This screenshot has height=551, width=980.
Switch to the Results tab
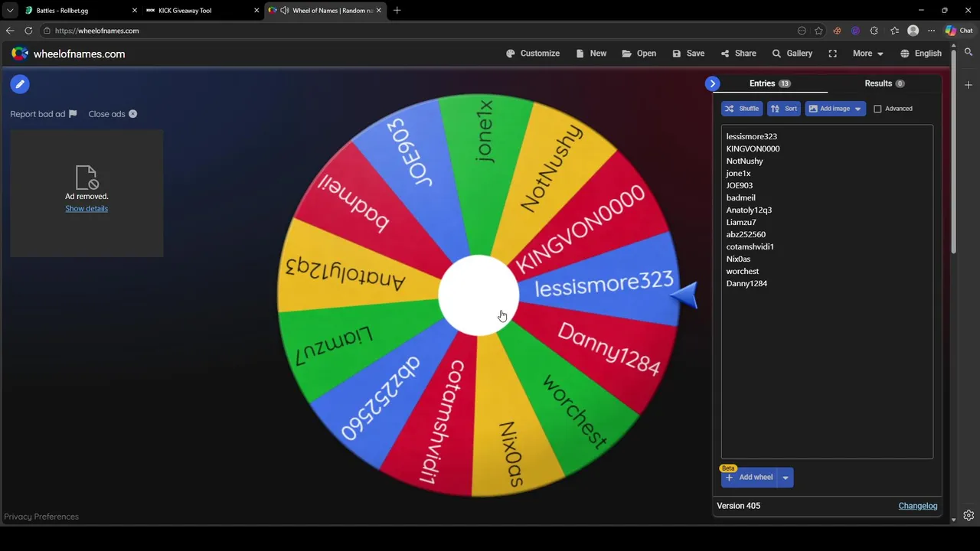[884, 83]
